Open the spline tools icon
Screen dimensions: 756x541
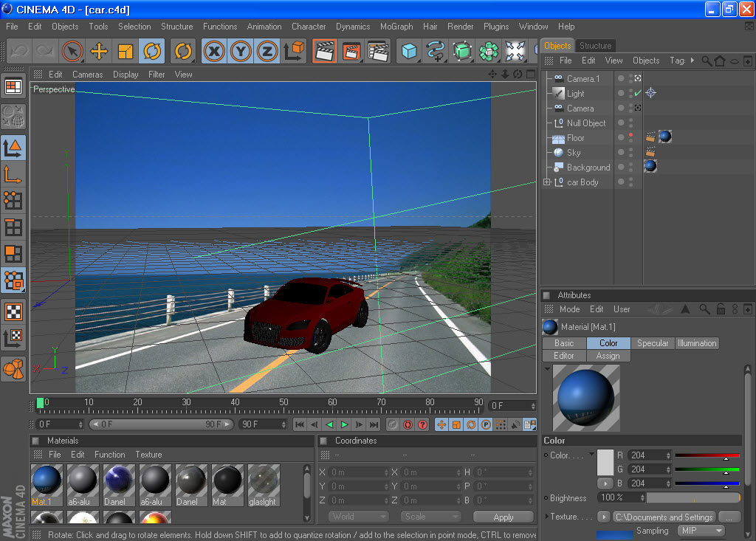[436, 51]
